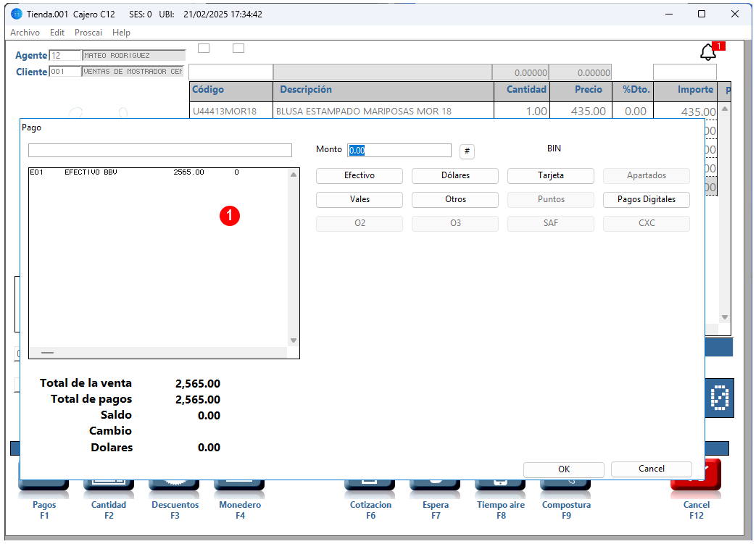Click the VENTAS DE MOSTRADOR client name field
Viewport: 756px width, 544px height.
pos(133,71)
